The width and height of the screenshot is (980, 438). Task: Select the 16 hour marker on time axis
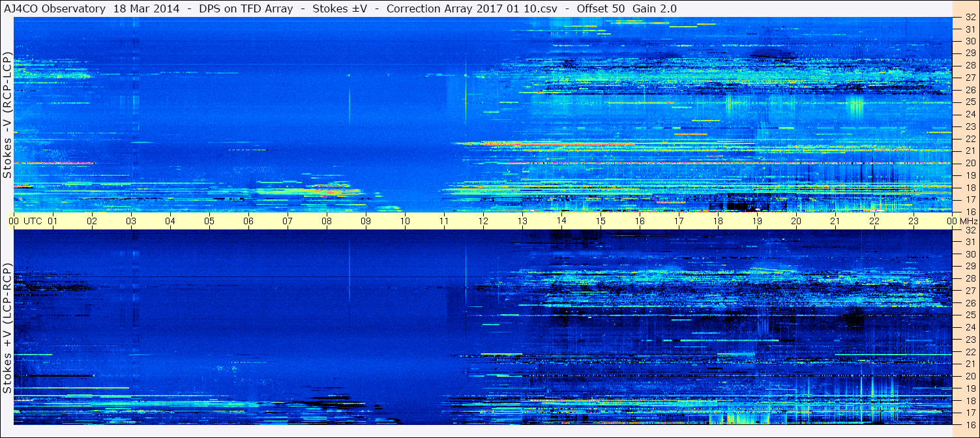click(640, 221)
